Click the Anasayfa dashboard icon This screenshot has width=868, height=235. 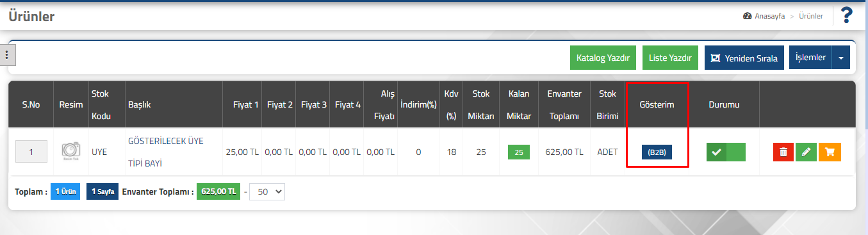[x=747, y=16]
